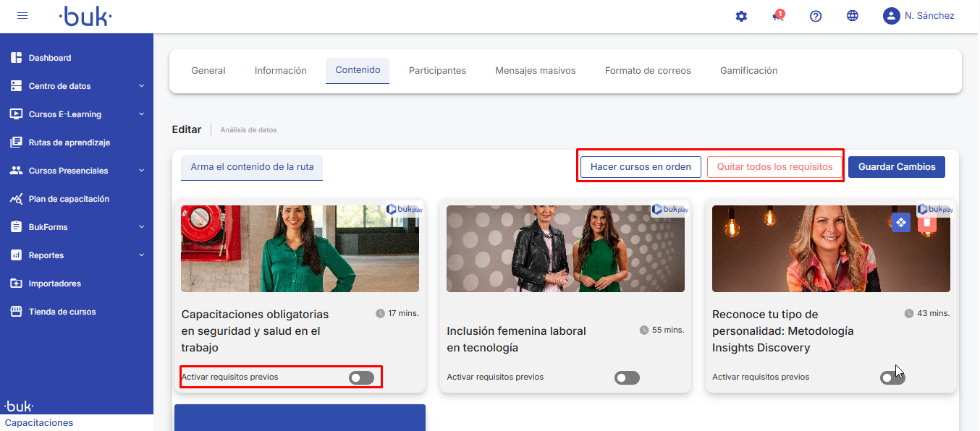Click Quitar todos los requisitos button
This screenshot has width=980, height=431.
[x=774, y=167]
